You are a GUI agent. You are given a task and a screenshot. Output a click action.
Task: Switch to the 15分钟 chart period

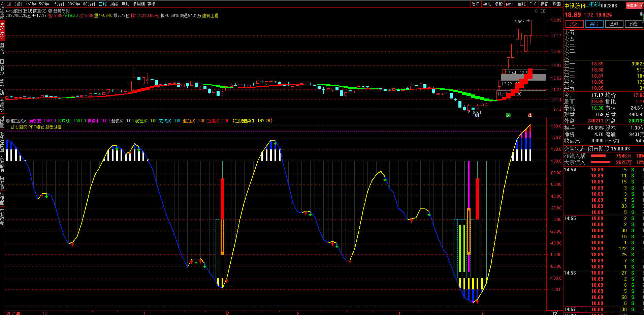pyautogui.click(x=58, y=4)
